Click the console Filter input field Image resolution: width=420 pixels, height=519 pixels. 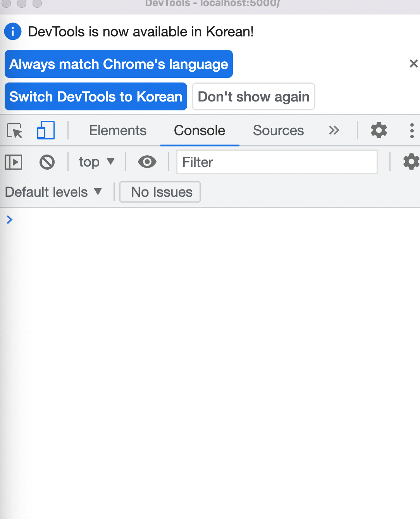pos(277,162)
